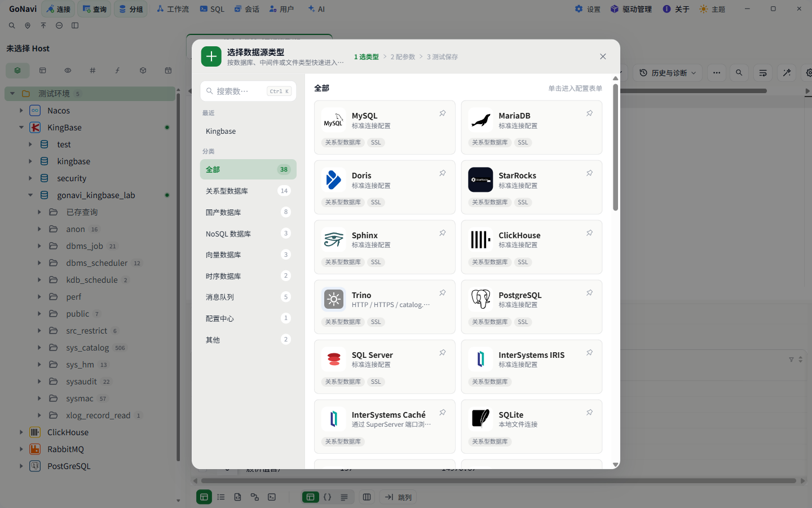Expand the RabbitMQ connection node
812x508 pixels.
pos(21,449)
